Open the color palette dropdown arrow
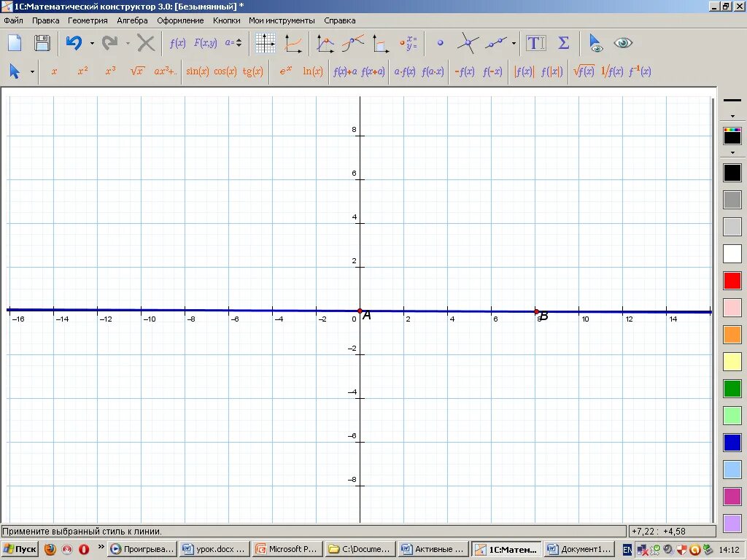 pyautogui.click(x=732, y=153)
